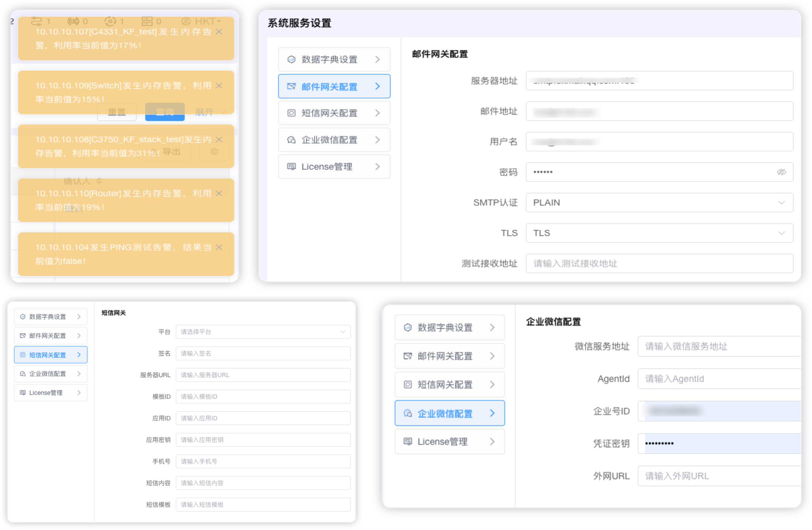Click the License管理 icon in the 邮件网关配置 panel's menu

pos(291,167)
